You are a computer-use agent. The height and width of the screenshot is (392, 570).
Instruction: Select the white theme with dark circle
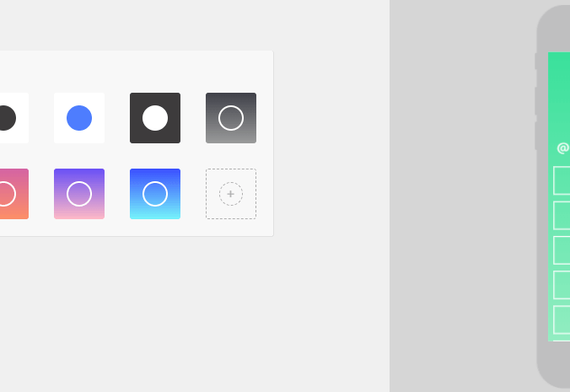point(13,118)
